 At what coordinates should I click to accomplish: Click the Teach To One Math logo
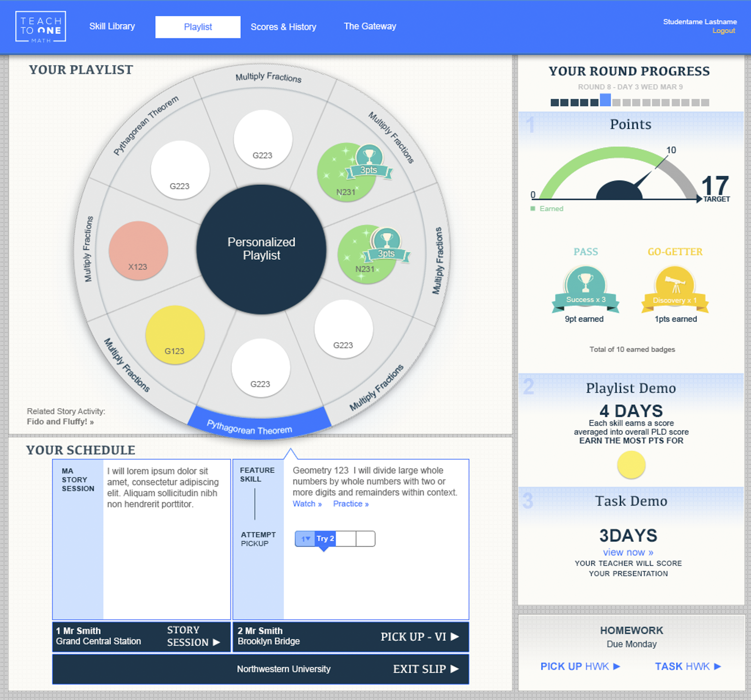point(41,26)
